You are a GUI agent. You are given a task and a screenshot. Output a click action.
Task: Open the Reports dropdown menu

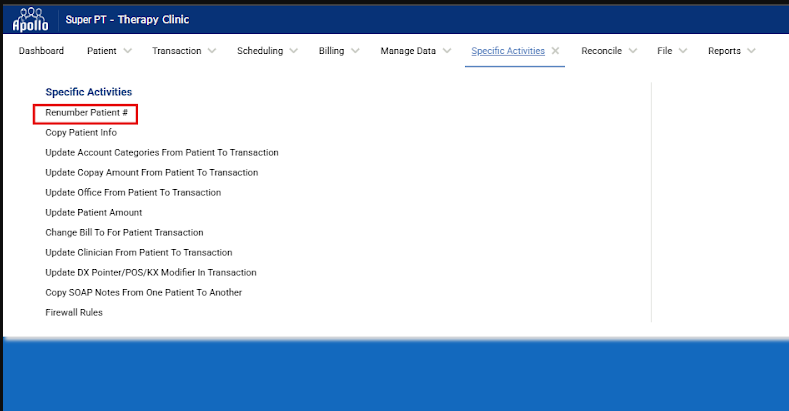(x=732, y=51)
